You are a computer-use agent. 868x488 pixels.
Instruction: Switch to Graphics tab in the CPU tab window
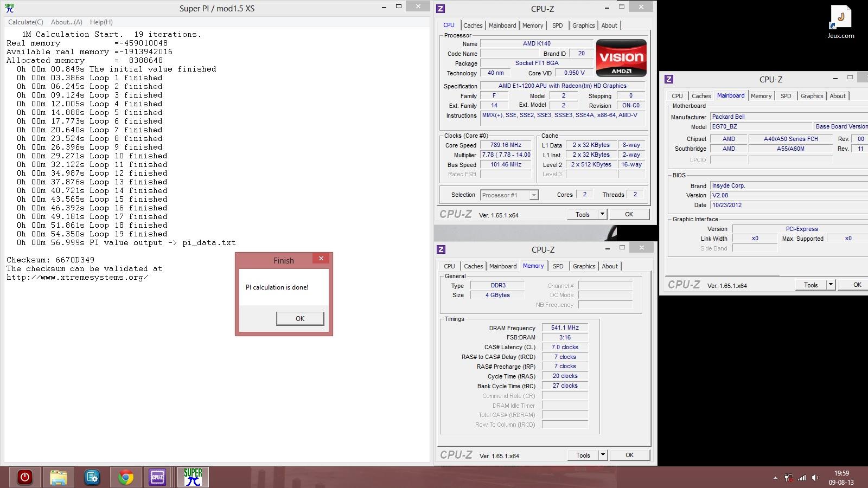584,25
